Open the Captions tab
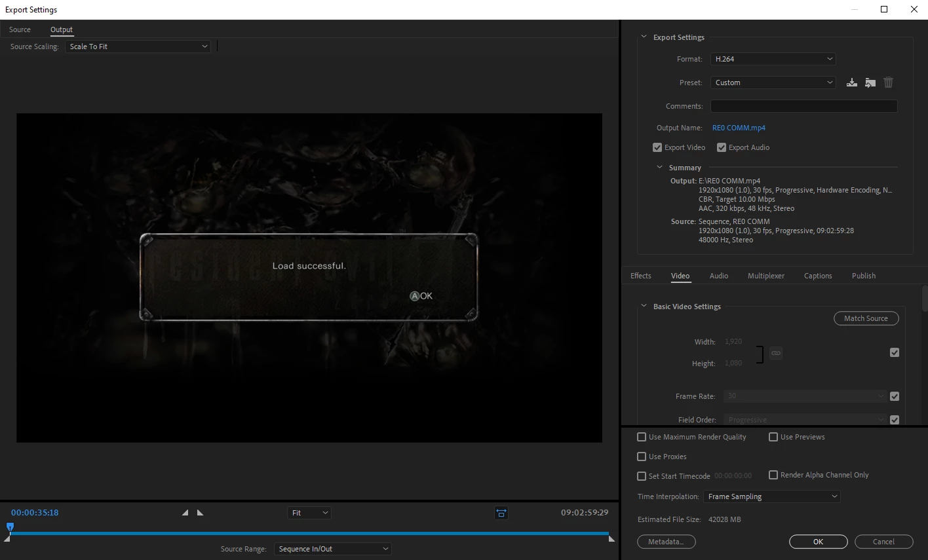928x560 pixels. tap(818, 276)
